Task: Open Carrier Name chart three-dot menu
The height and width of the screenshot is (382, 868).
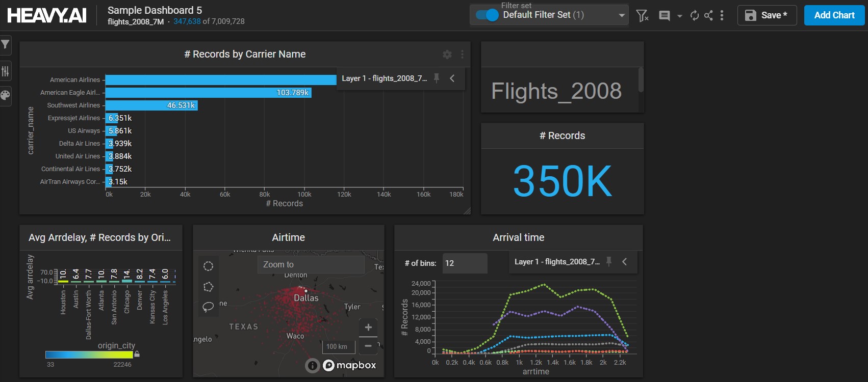Action: (462, 54)
